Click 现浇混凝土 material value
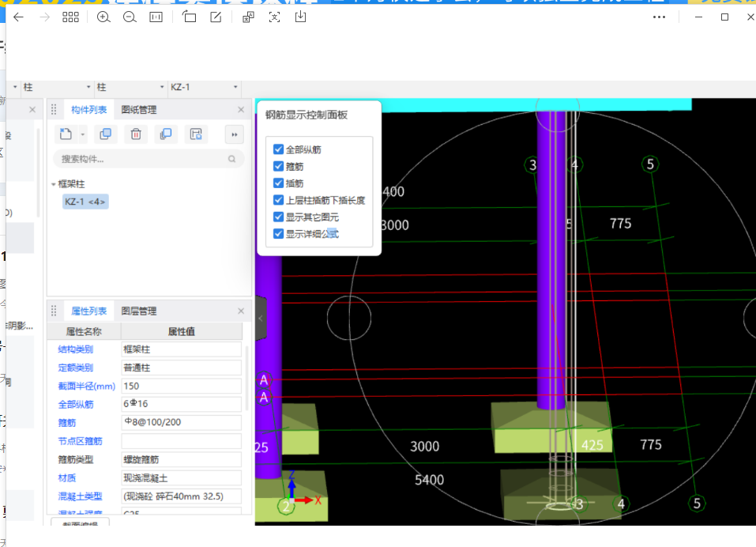The image size is (756, 547). tap(181, 478)
